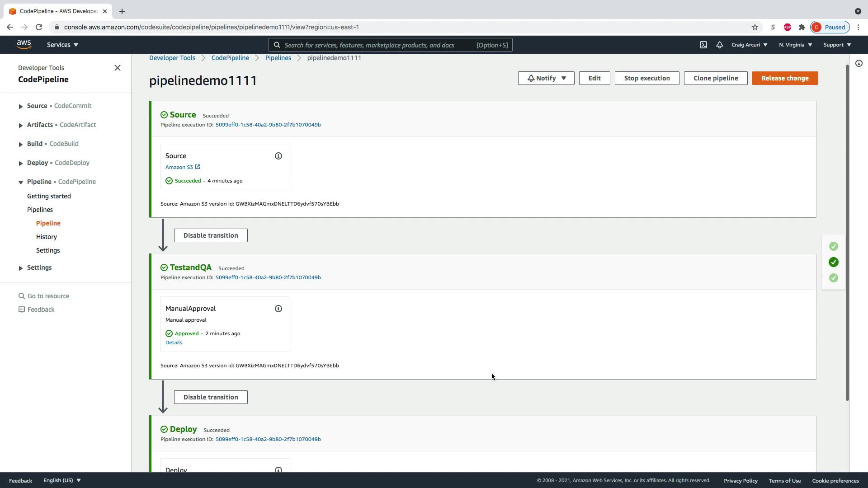Open the notifications bell icon
This screenshot has width=868, height=488.
[720, 45]
